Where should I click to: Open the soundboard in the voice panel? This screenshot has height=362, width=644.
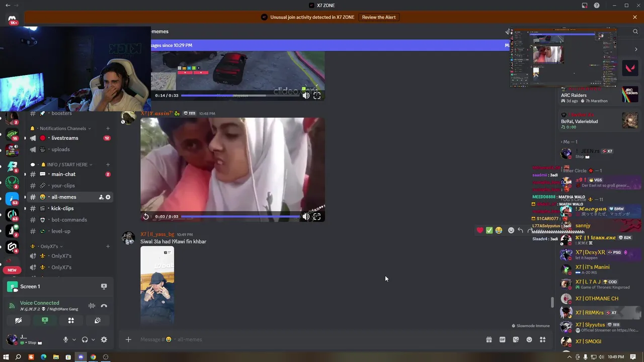click(x=98, y=320)
